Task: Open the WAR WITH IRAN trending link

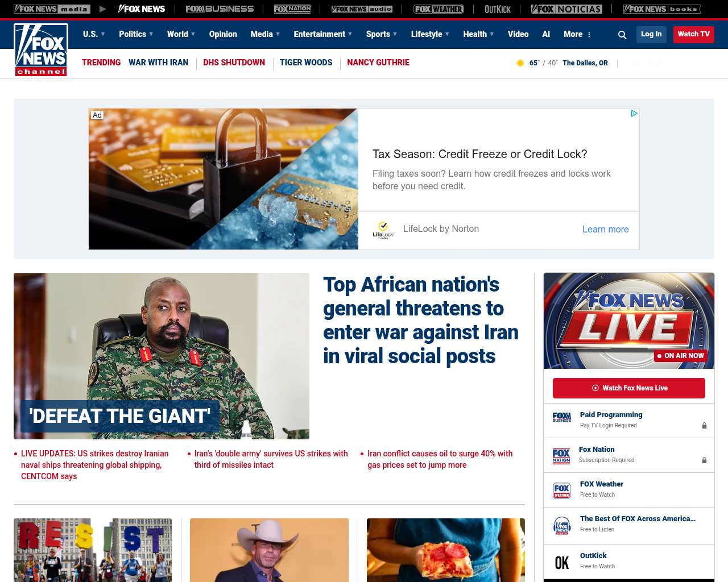Action: [x=158, y=63]
